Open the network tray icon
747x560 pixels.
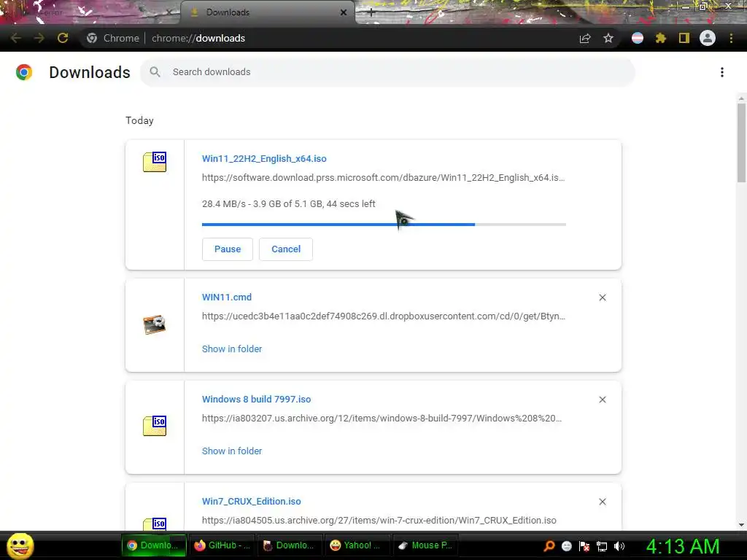point(602,546)
